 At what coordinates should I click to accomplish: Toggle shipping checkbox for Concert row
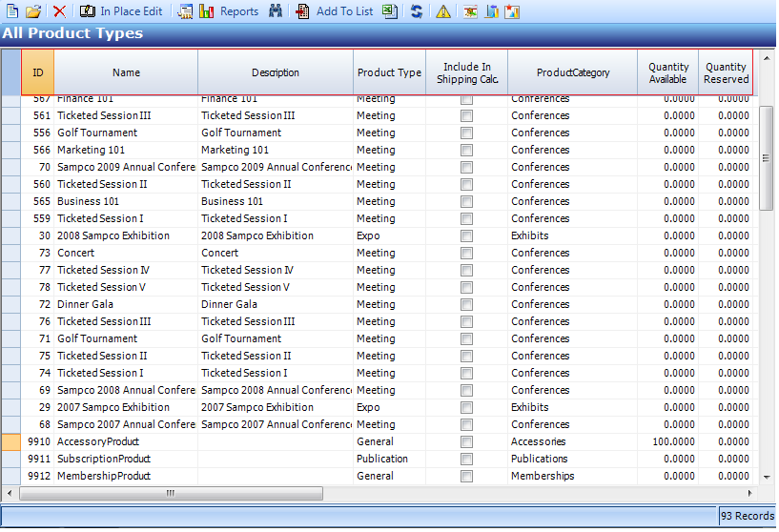point(466,254)
